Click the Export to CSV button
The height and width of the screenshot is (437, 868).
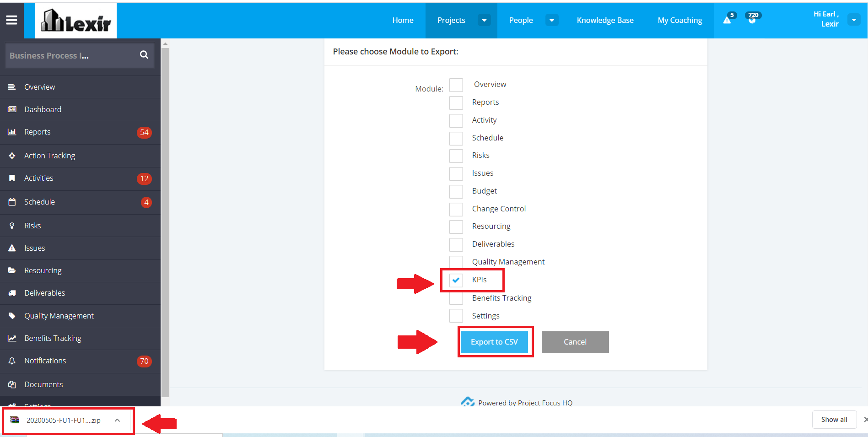click(x=494, y=342)
